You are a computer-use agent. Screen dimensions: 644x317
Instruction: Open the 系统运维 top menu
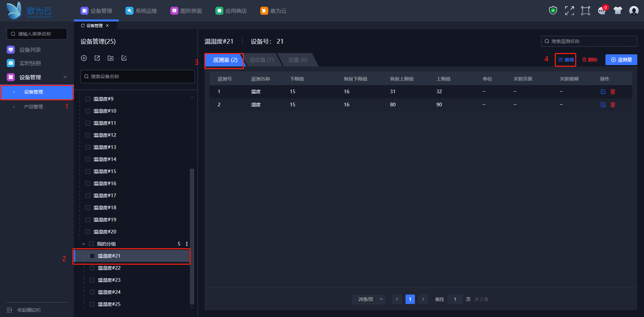[141, 11]
